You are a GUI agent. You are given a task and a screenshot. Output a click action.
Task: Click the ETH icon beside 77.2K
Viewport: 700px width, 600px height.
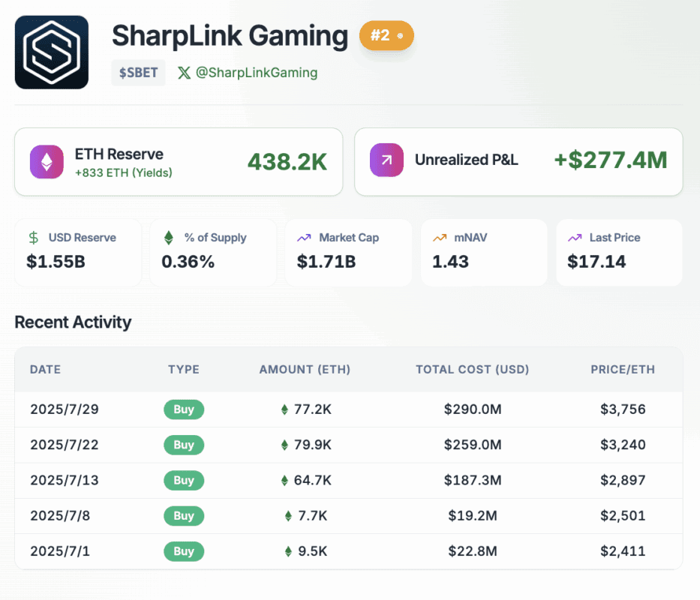coord(284,409)
